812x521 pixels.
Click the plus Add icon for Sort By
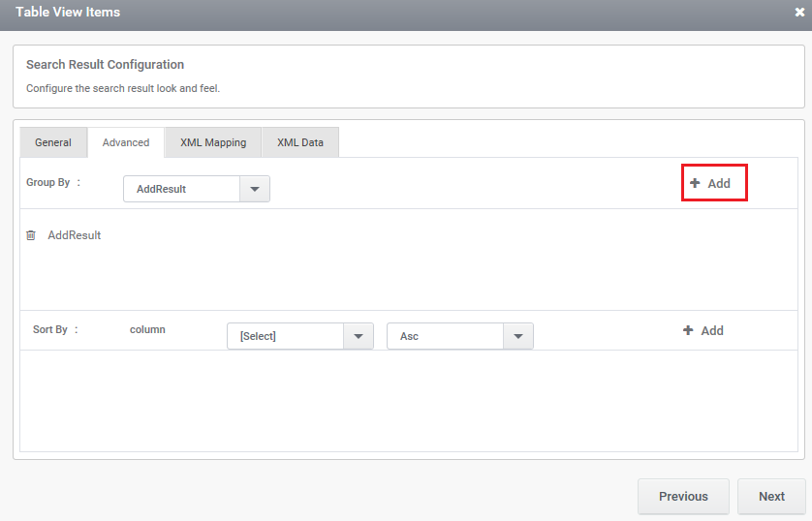click(688, 330)
